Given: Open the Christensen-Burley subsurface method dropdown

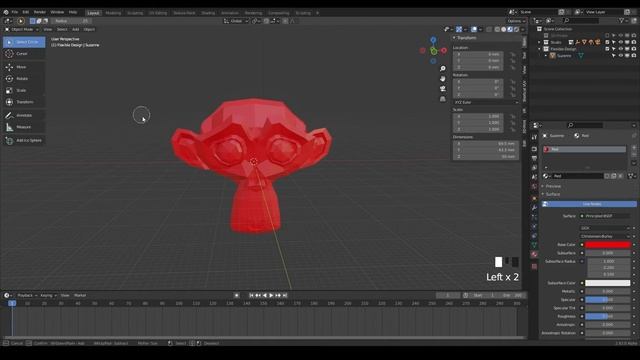Looking at the screenshot, I should coord(605,236).
